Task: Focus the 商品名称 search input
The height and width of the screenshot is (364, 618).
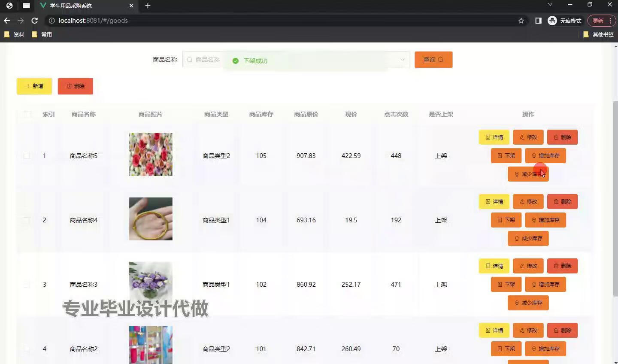Action: tap(296, 60)
